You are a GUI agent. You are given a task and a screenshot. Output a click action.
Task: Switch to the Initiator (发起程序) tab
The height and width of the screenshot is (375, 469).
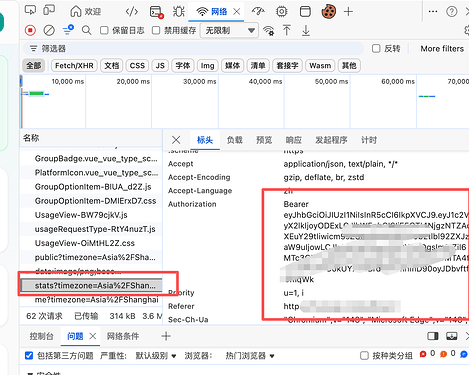(x=331, y=140)
